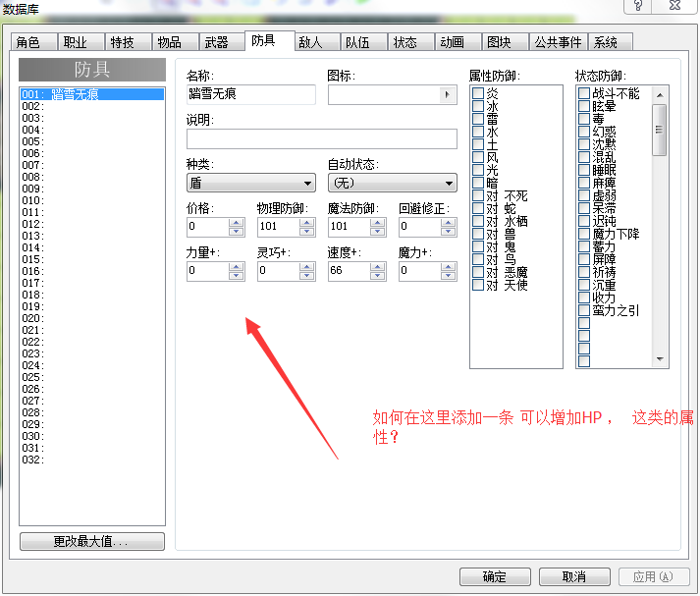Toggle the 魔力下降 state defense checkbox
Screen dimensions: 700x596
[584, 234]
